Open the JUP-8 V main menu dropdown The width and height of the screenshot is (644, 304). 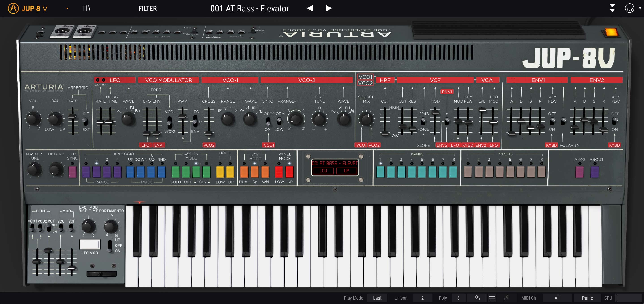coord(67,8)
